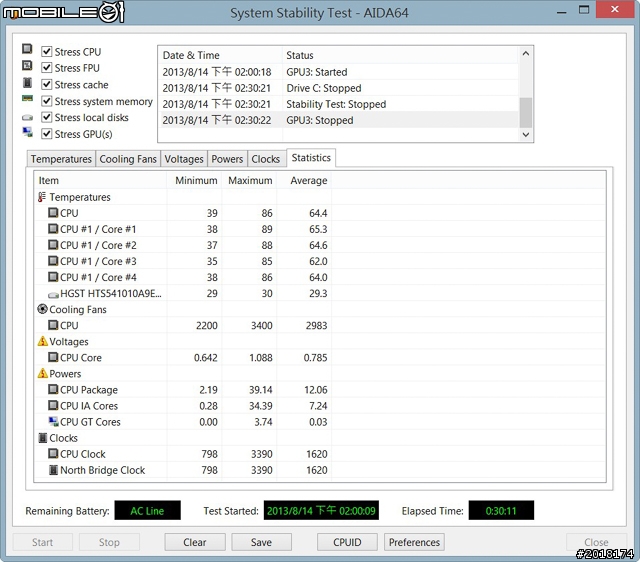This screenshot has width=640, height=562.
Task: Click the disk drive icon beside Stress local disks
Action: click(x=27, y=118)
